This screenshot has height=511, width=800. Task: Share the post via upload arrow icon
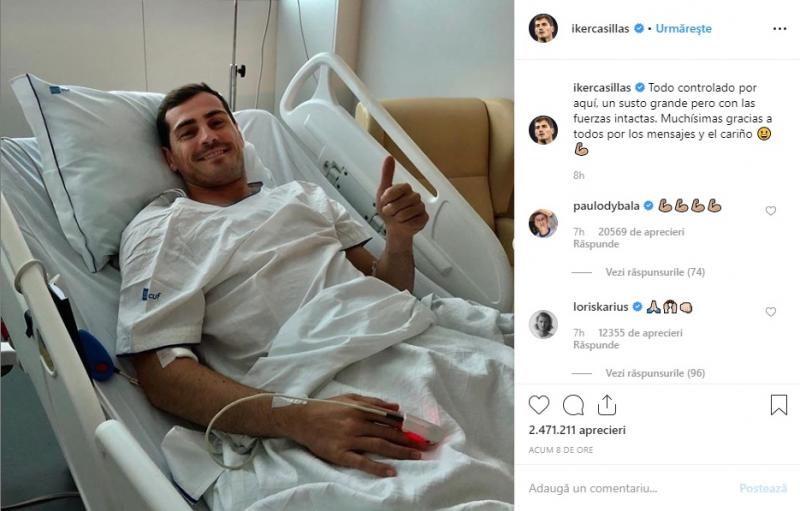pyautogui.click(x=607, y=405)
